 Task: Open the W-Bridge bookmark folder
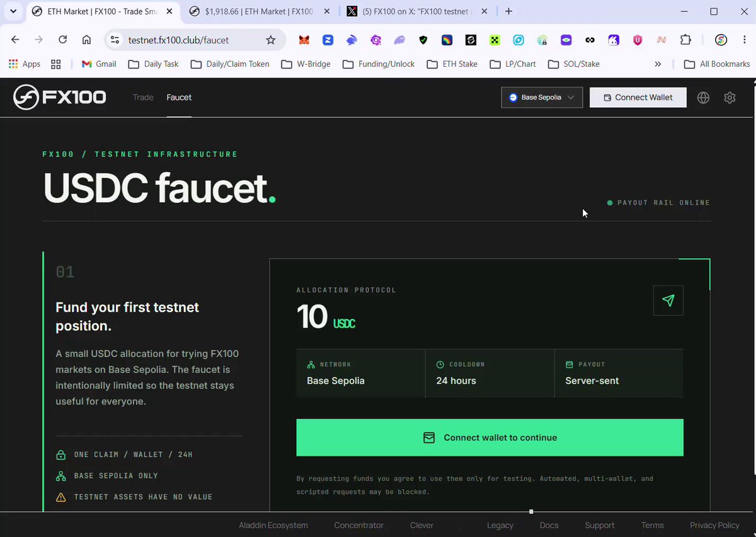click(306, 64)
